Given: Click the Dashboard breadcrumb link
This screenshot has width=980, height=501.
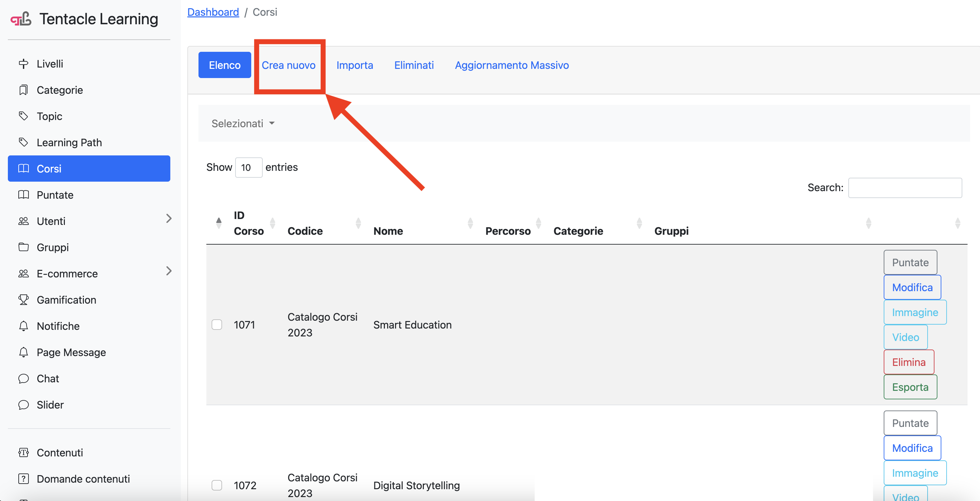Looking at the screenshot, I should (213, 12).
